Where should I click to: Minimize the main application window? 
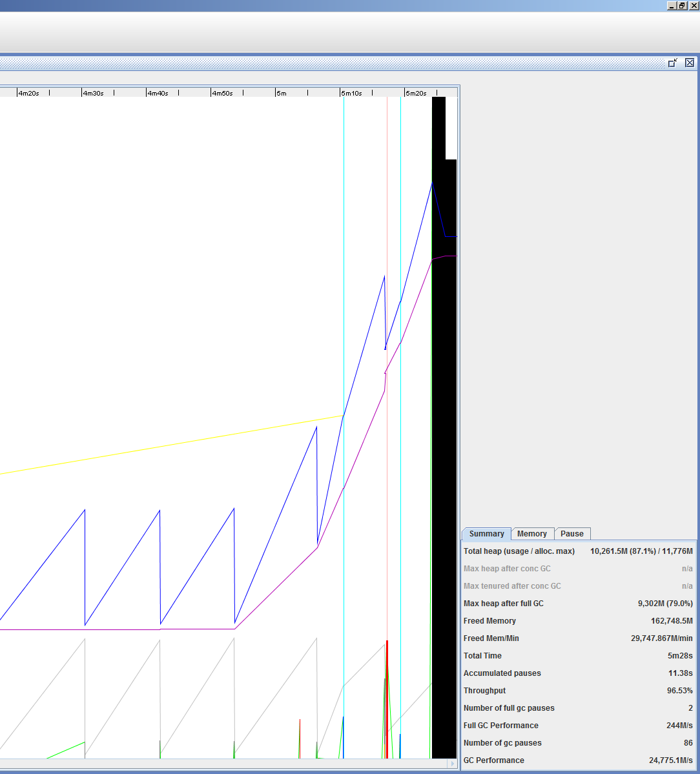coord(672,5)
